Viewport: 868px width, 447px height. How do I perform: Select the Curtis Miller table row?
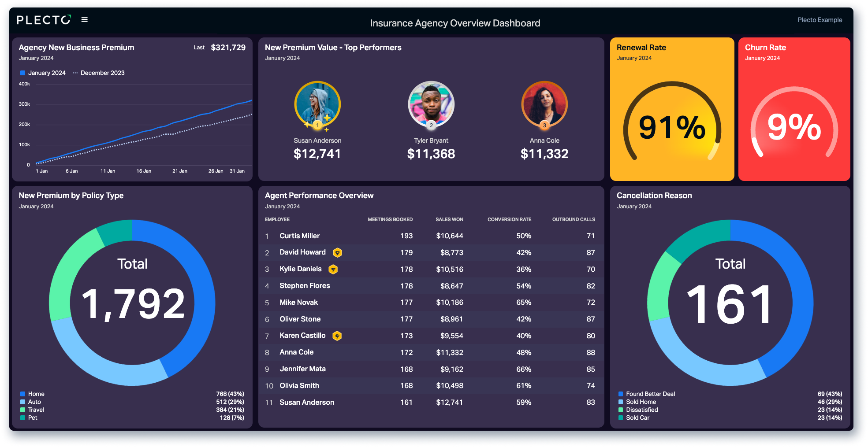tap(431, 236)
